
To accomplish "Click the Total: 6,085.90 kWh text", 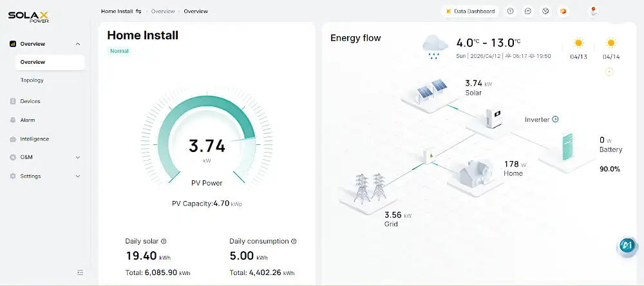I will tap(158, 272).
